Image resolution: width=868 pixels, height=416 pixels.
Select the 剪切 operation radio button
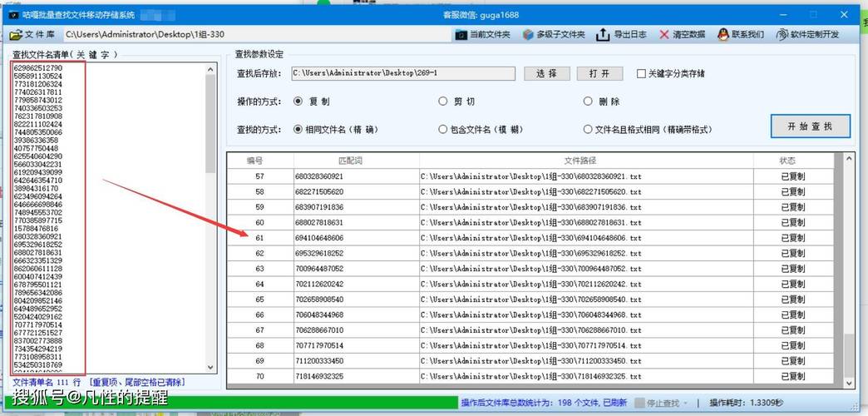442,102
